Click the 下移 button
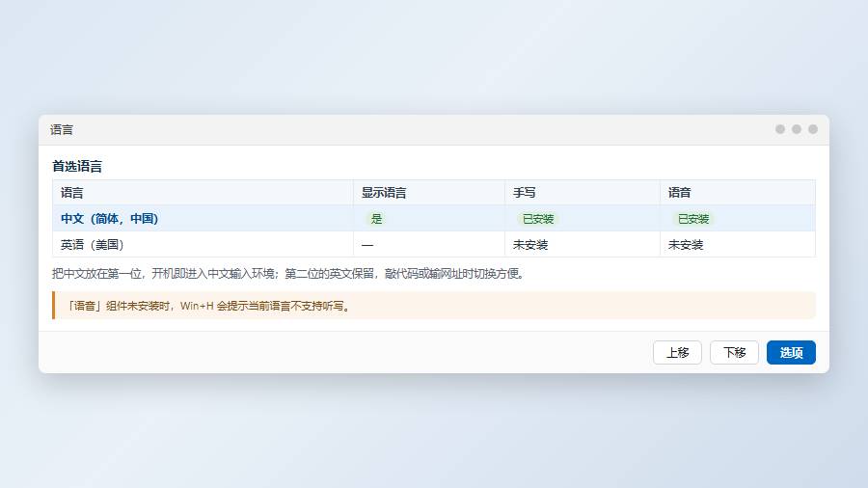 734,352
